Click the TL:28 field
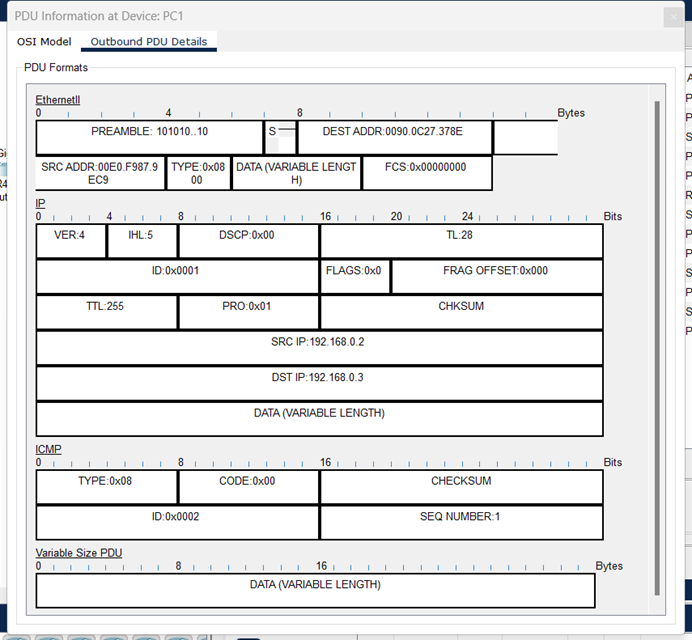692x640 pixels. point(461,241)
